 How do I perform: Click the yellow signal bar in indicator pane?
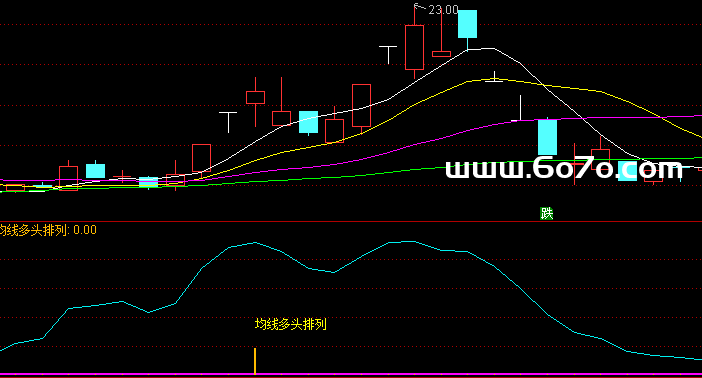(255, 361)
